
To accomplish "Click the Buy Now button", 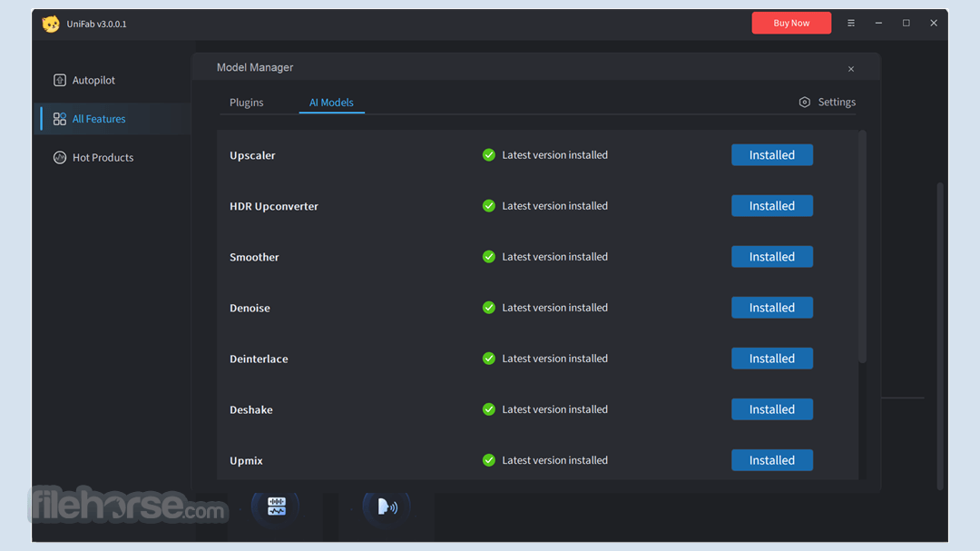I will pos(791,23).
